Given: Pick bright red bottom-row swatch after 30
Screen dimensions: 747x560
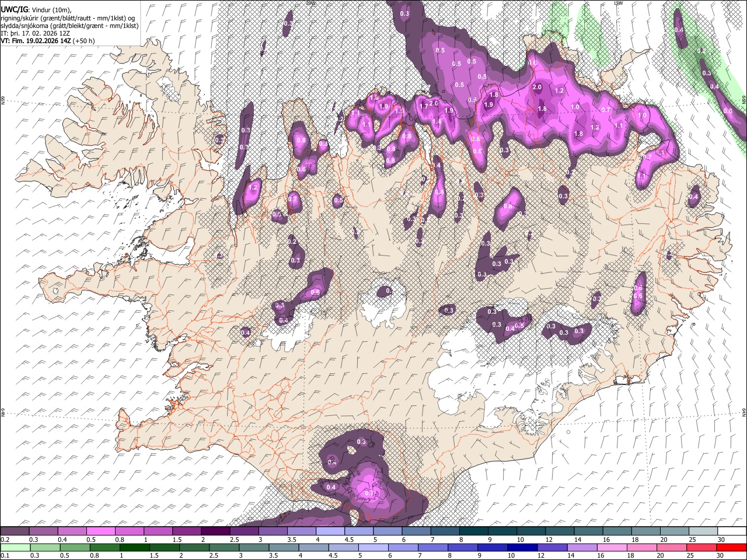Looking at the screenshot, I should click(731, 547).
